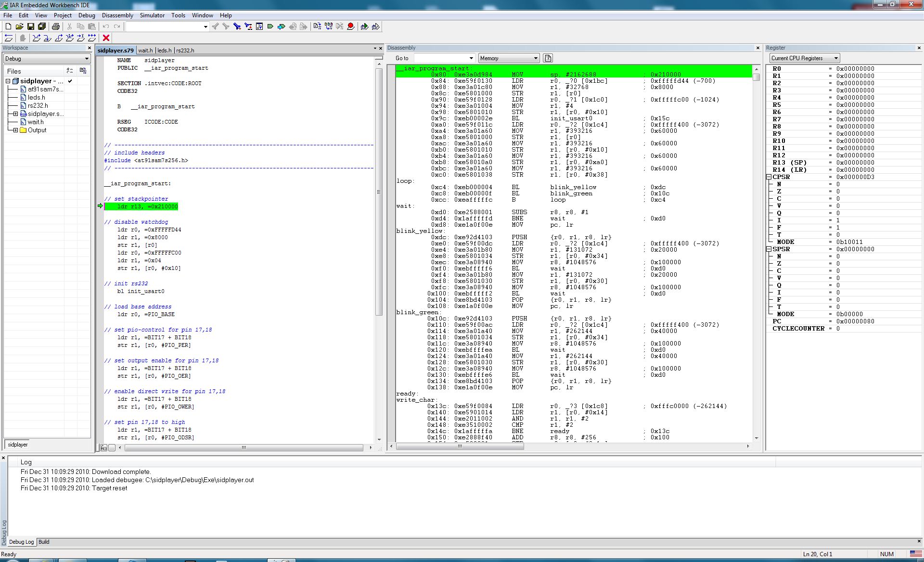Click the R13 (SP) register value

(x=855, y=163)
